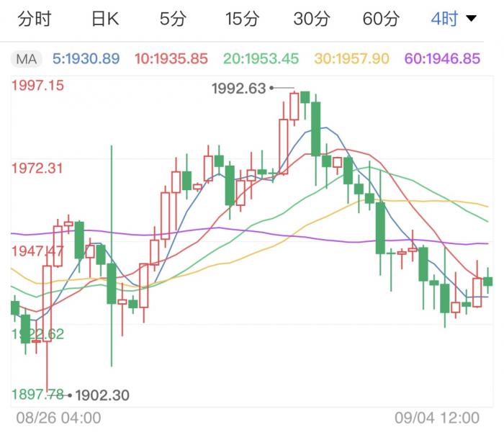Viewport: 504px width, 432px height.
Task: Switch to the 分时 chart tab
Action: tap(34, 19)
